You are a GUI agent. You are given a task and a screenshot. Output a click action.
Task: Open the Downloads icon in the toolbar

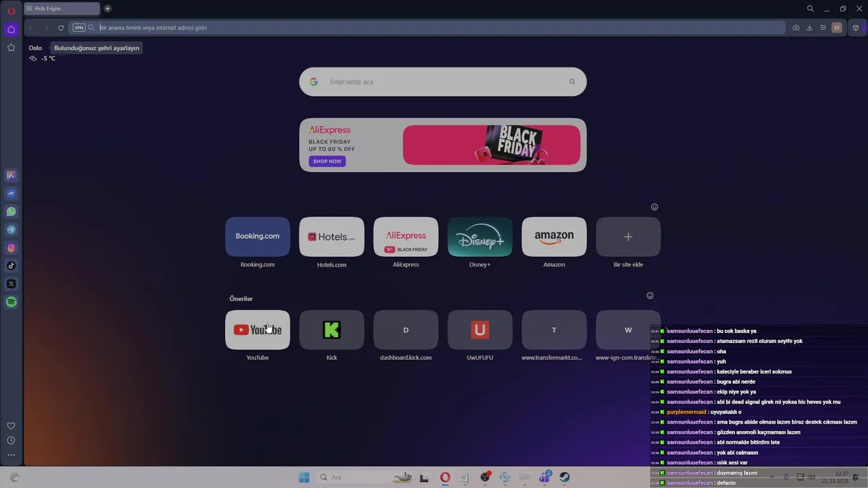pyautogui.click(x=810, y=28)
